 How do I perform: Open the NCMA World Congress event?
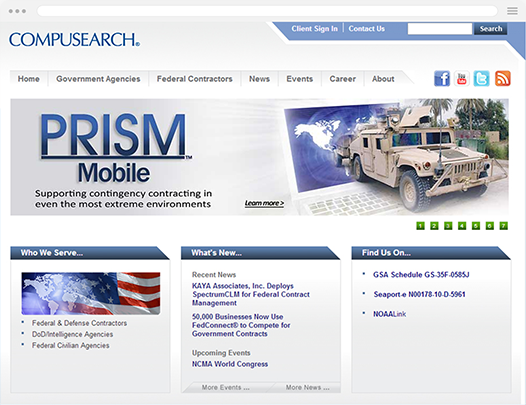tap(230, 364)
